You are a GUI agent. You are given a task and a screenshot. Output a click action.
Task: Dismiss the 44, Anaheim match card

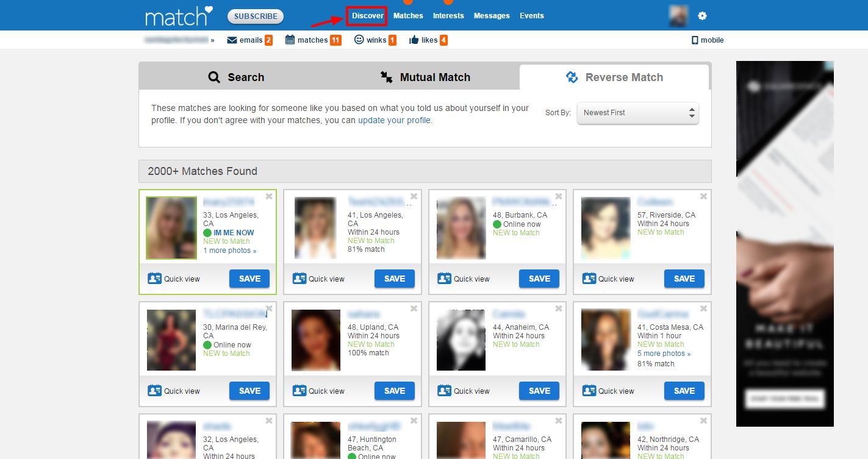pyautogui.click(x=559, y=308)
